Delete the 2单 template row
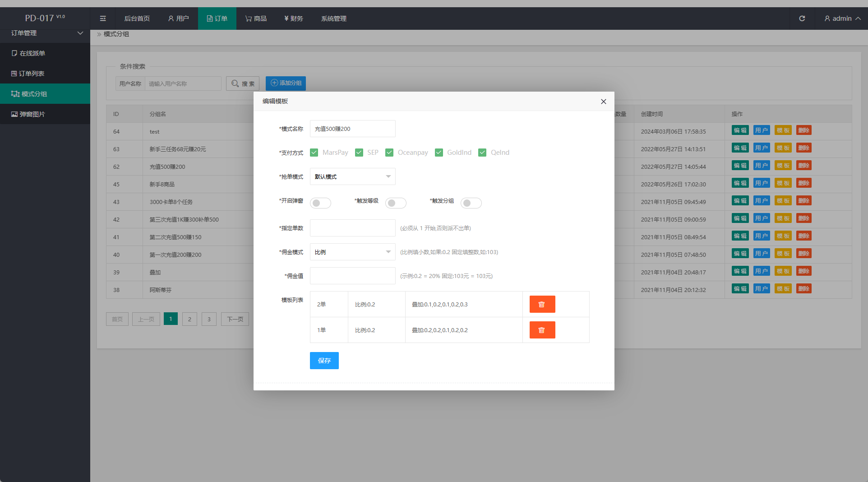 pyautogui.click(x=542, y=304)
